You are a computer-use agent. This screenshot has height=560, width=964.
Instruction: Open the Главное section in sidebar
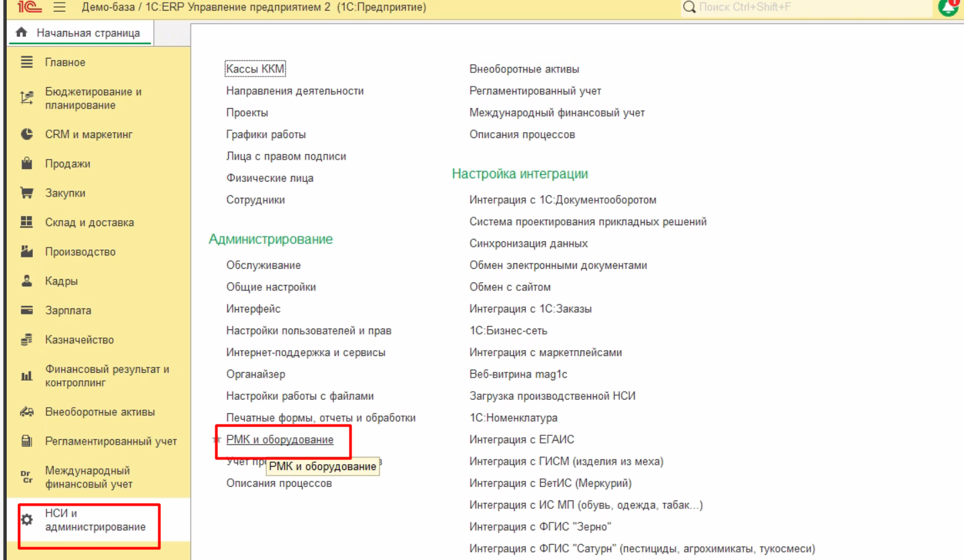(x=65, y=62)
